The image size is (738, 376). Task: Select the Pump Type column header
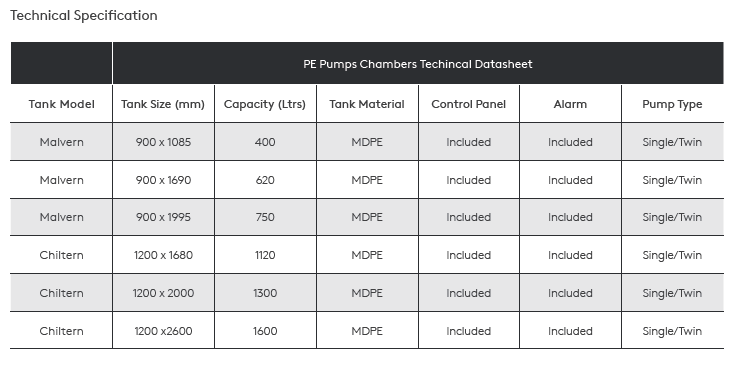[672, 104]
